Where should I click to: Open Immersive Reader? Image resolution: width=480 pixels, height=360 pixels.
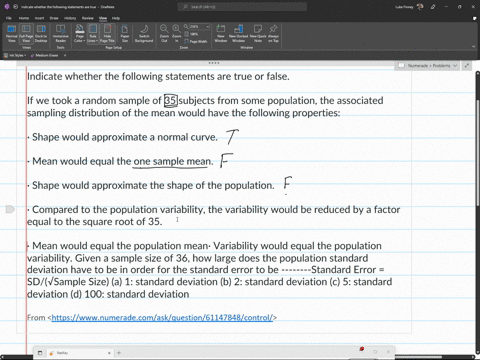point(61,33)
